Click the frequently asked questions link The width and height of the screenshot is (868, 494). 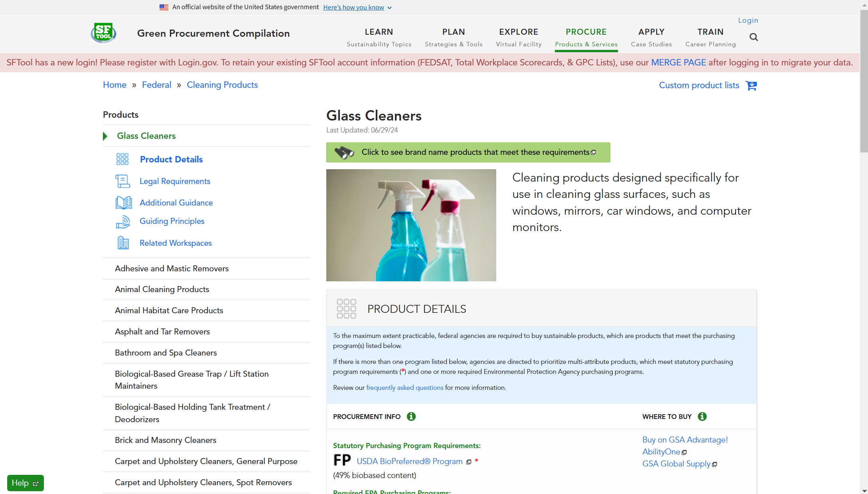[x=404, y=387]
